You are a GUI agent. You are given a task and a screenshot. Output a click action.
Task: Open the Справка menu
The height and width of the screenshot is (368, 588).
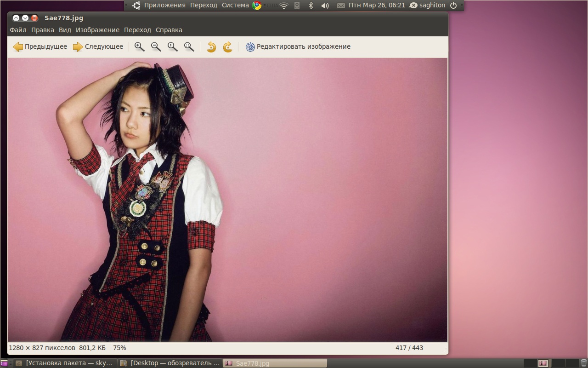pos(169,30)
